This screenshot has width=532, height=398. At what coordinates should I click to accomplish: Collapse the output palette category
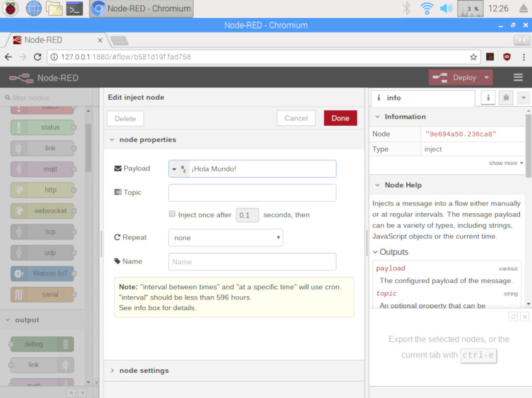point(23,320)
